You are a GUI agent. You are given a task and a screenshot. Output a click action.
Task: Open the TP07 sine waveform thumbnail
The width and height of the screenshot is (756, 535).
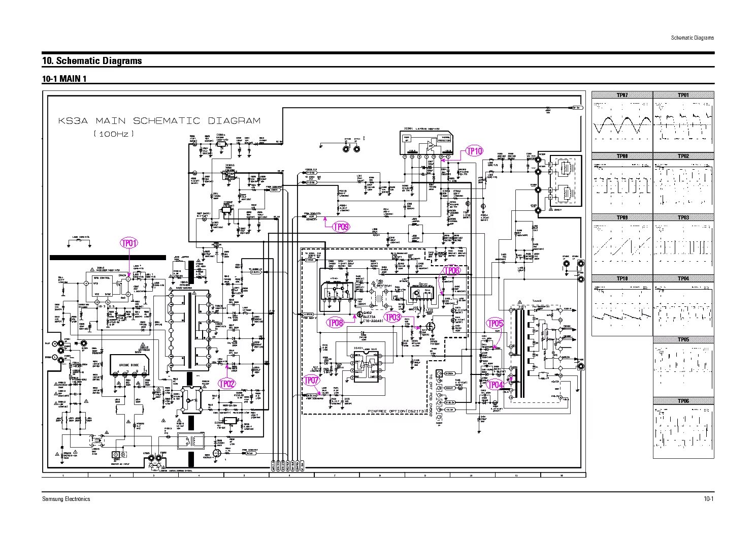[622, 125]
